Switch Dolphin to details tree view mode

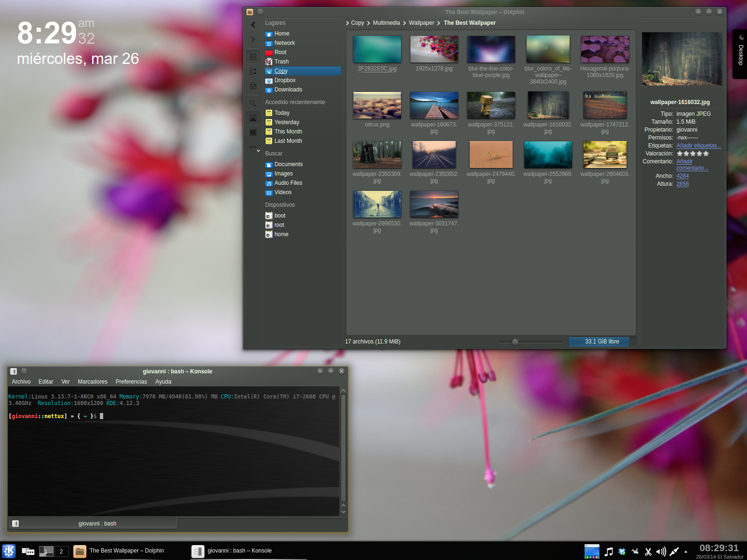pyautogui.click(x=253, y=86)
